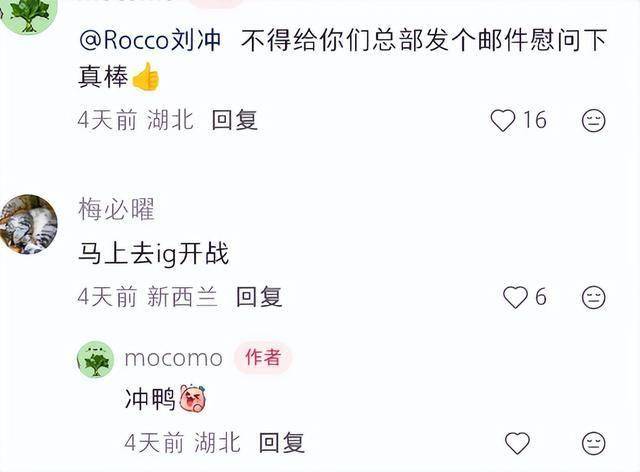Tap dislike face on 梅必曜's comment
This screenshot has height=472, width=640.
(593, 297)
